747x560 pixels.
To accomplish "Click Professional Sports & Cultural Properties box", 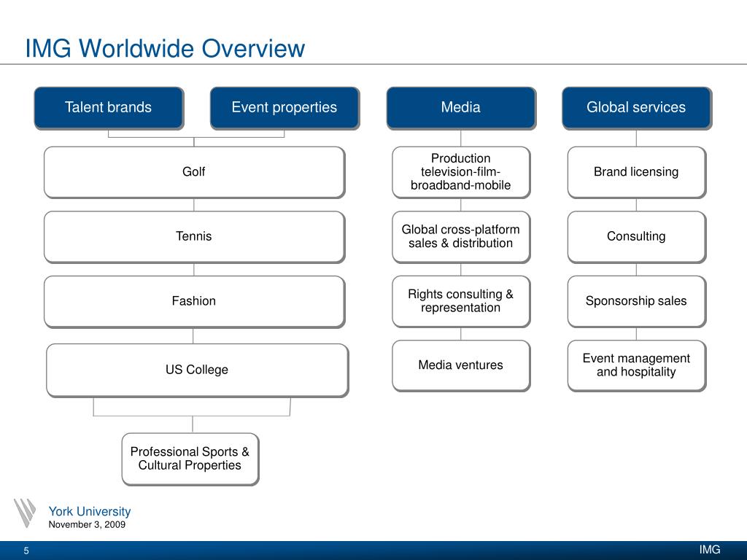I will [x=190, y=459].
